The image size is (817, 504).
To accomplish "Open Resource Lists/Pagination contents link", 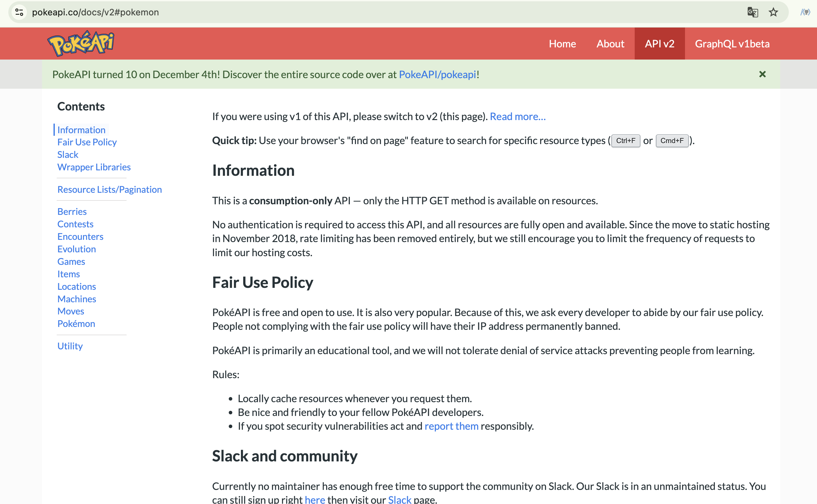I will click(x=109, y=189).
